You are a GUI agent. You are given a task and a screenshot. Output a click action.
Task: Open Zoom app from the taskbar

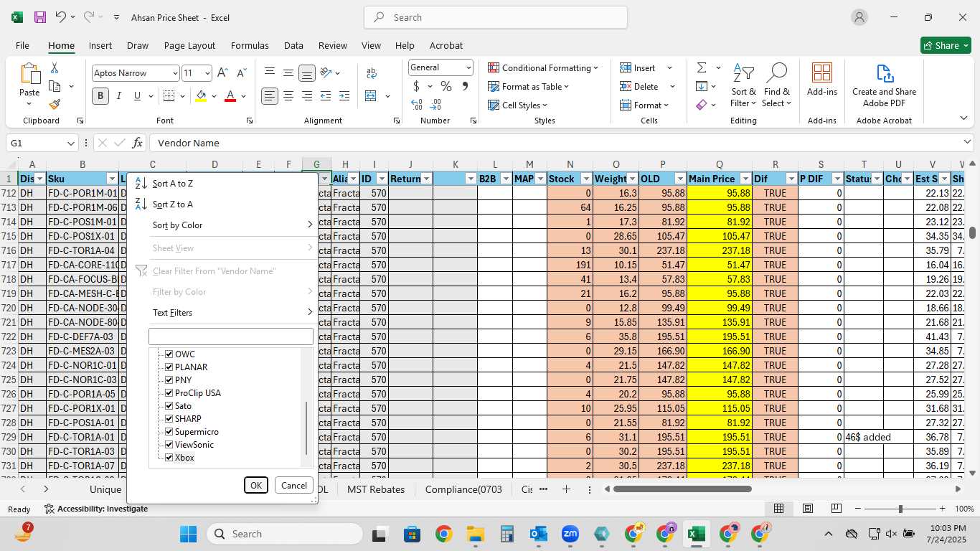click(570, 534)
